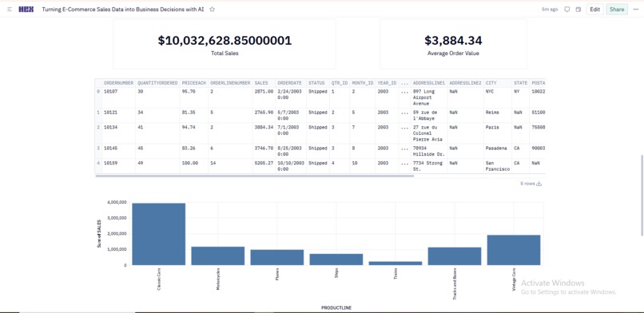Click the Edit button

(594, 10)
